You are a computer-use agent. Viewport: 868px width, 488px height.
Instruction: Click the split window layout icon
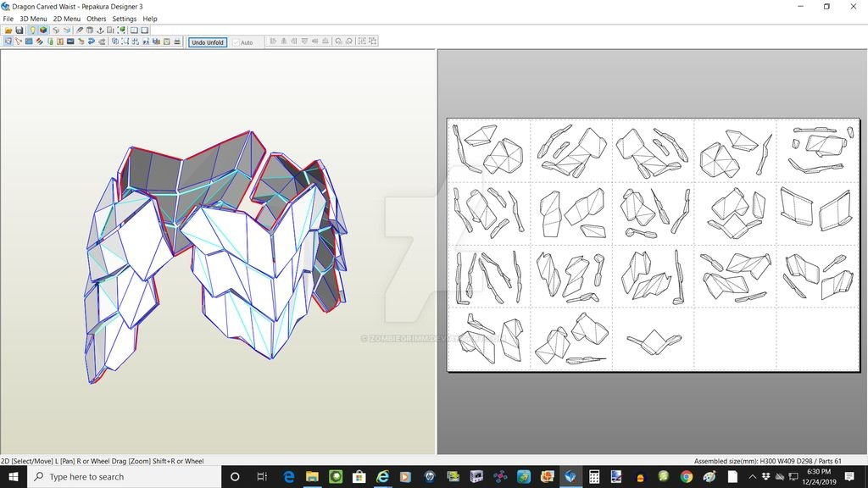(144, 30)
